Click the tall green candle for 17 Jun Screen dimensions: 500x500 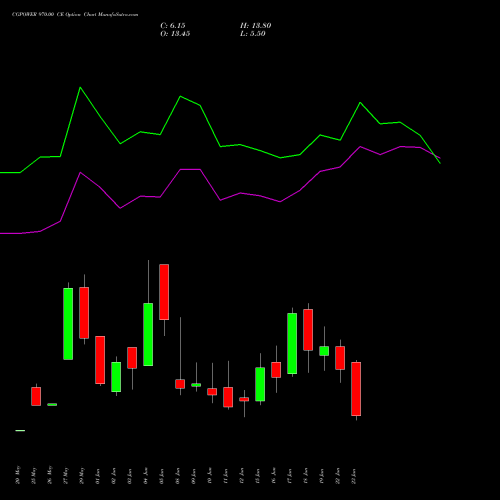pyautogui.click(x=292, y=343)
